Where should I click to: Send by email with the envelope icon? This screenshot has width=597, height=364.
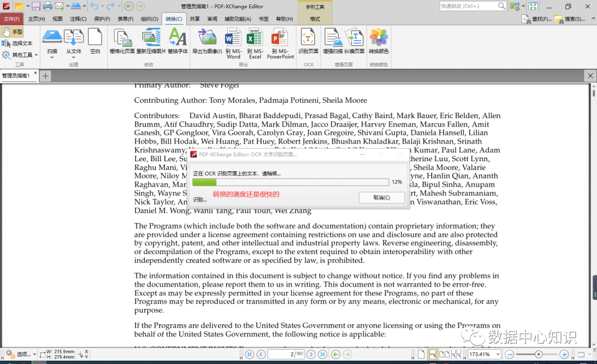pyautogui.click(x=59, y=6)
